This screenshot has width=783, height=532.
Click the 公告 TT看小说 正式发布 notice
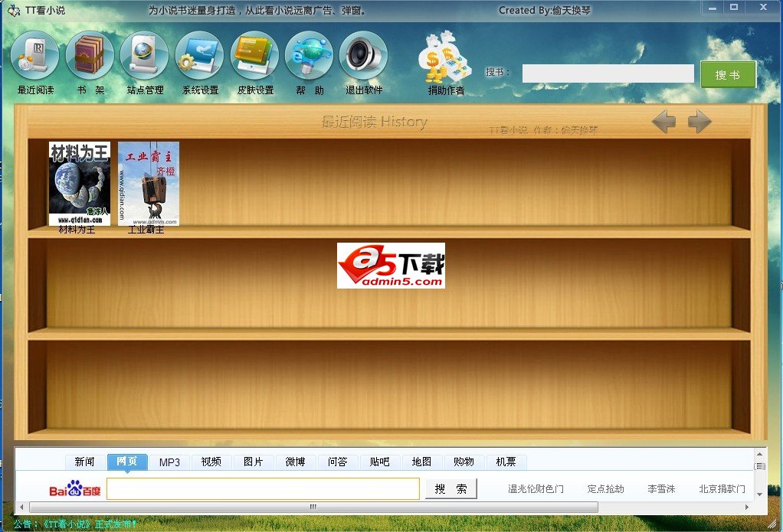click(75, 524)
